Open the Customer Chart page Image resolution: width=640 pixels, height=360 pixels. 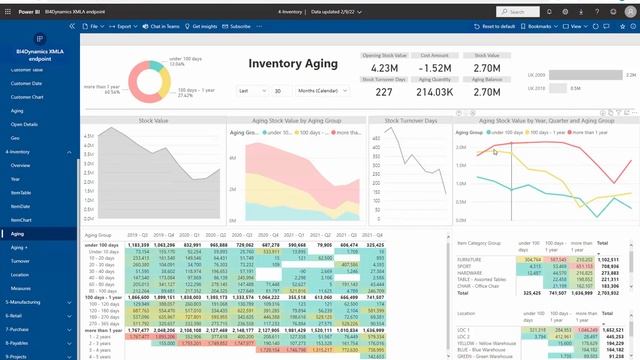click(x=27, y=97)
